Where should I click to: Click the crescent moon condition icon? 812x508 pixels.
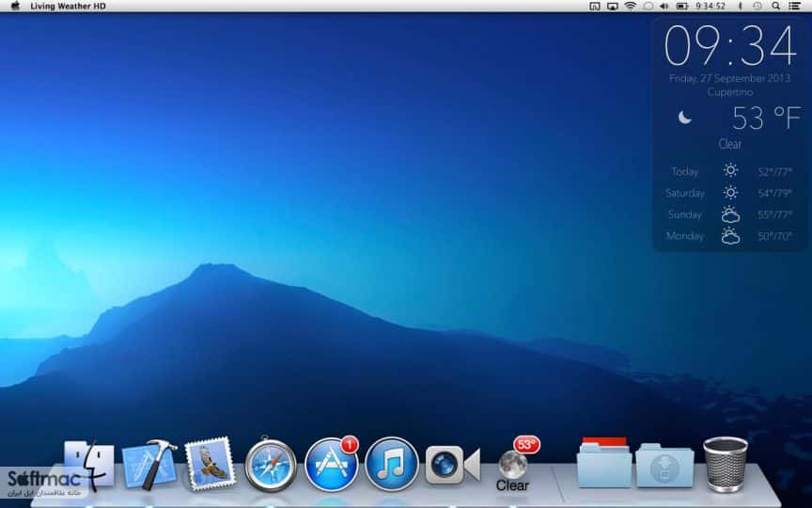[684, 118]
